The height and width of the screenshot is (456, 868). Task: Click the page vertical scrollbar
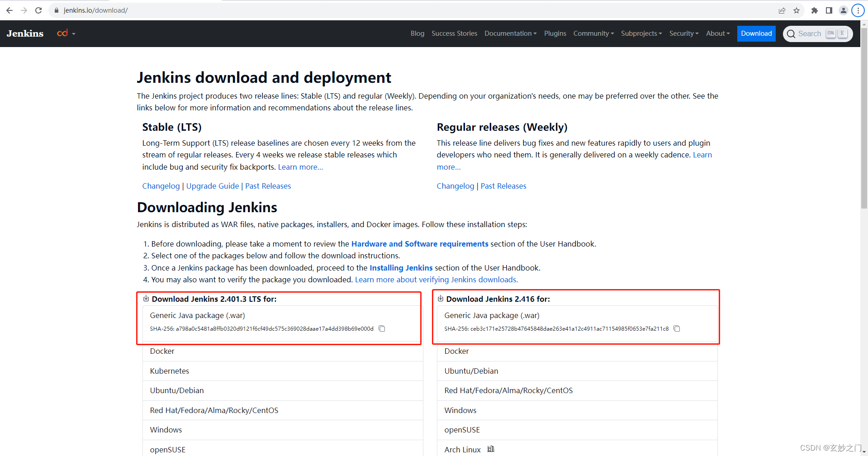pyautogui.click(x=864, y=119)
